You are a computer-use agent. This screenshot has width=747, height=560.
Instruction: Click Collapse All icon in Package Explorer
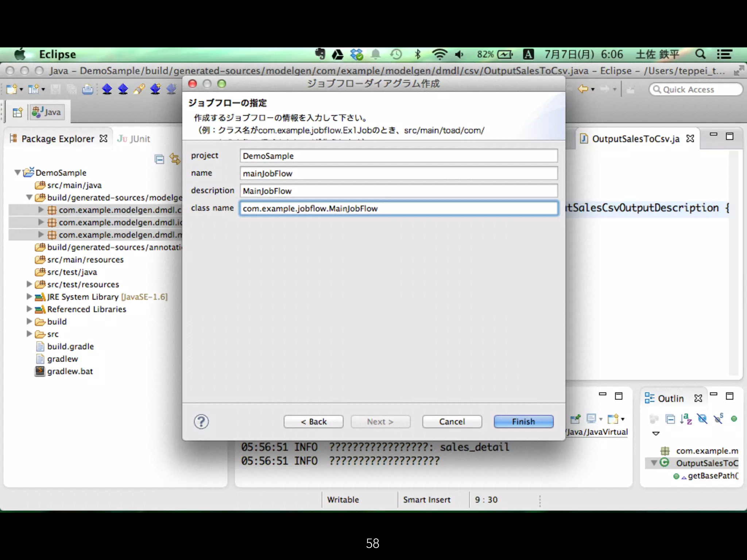159,159
